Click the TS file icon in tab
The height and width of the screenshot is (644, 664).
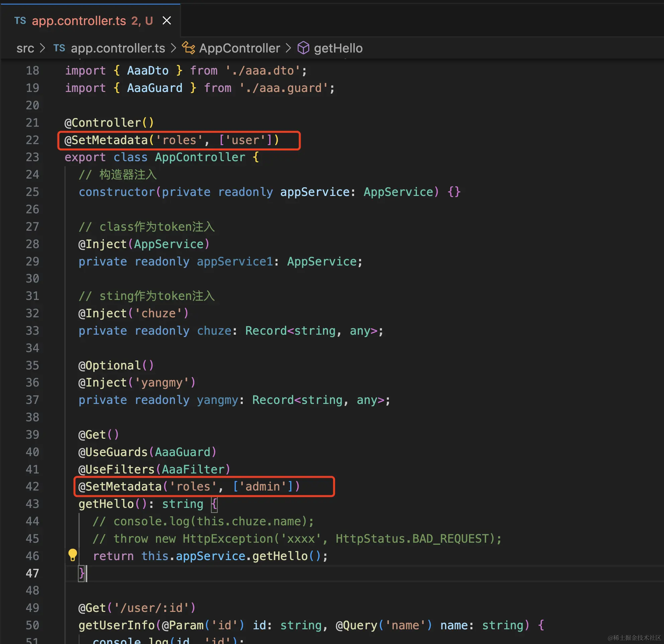coord(20,21)
